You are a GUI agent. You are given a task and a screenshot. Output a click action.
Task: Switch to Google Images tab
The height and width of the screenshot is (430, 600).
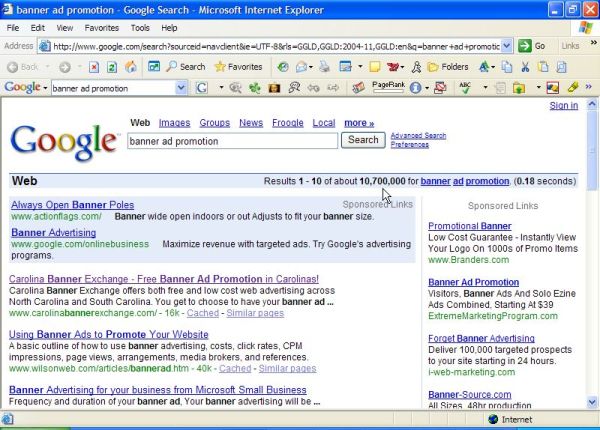174,123
